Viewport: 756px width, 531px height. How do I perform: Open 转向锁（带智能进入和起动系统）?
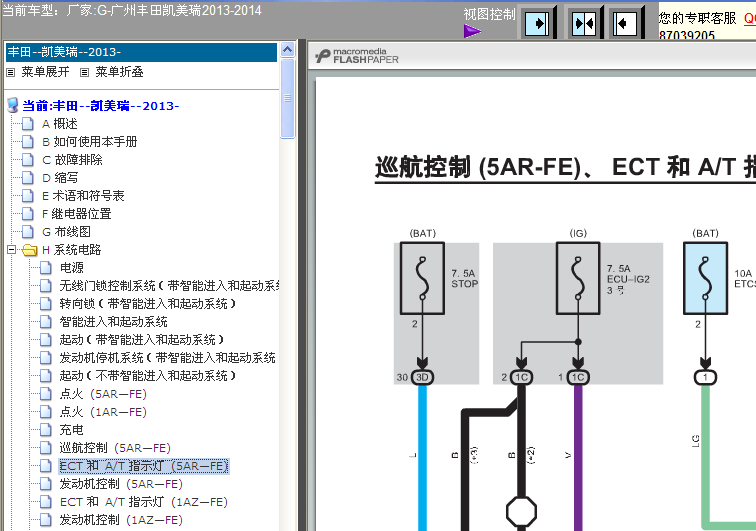pos(148,304)
